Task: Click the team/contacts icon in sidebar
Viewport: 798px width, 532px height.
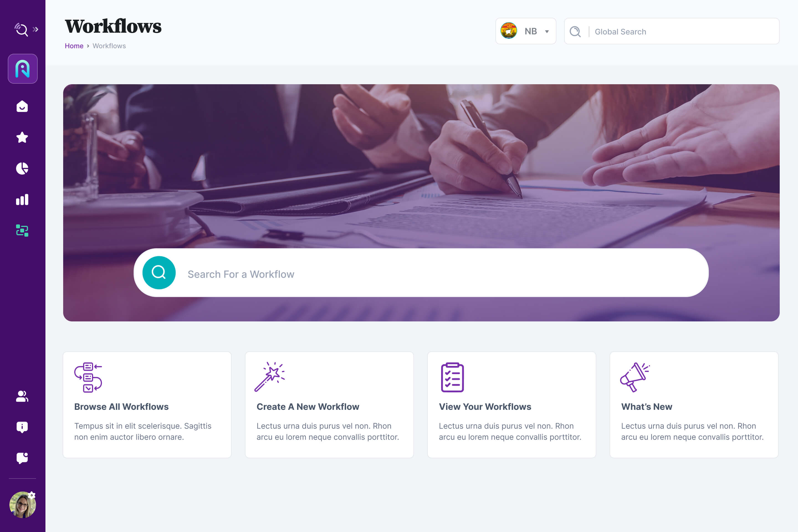Action: 22,395
